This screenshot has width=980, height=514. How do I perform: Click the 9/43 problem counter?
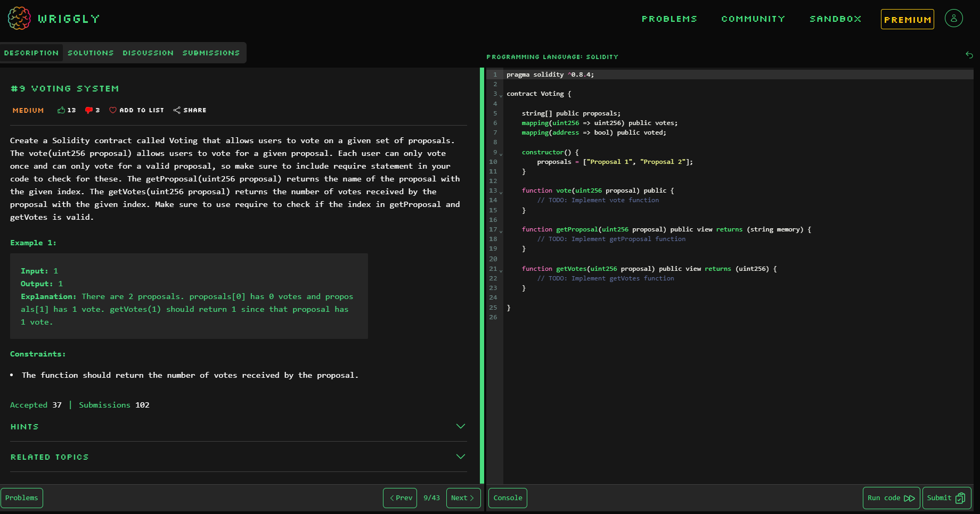(x=431, y=498)
